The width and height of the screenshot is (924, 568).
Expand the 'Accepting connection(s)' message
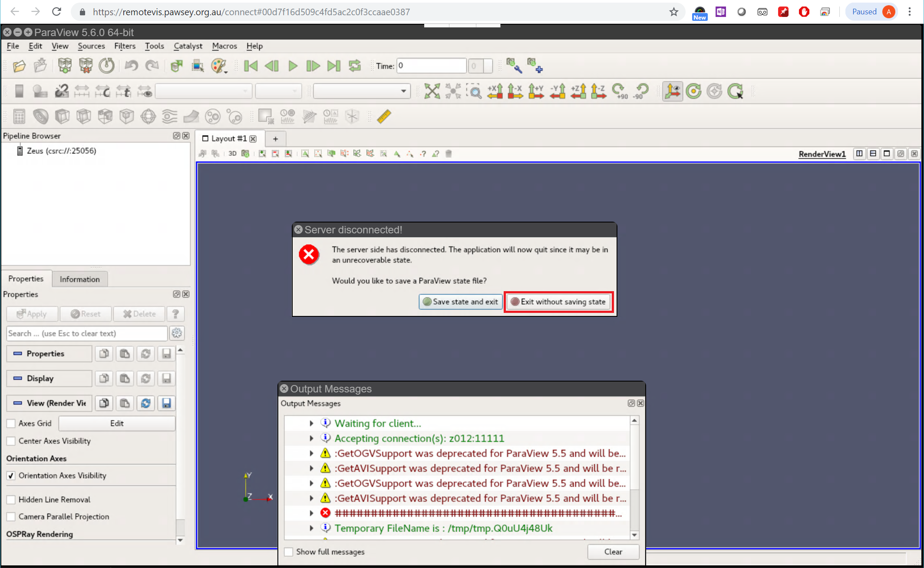[311, 438]
